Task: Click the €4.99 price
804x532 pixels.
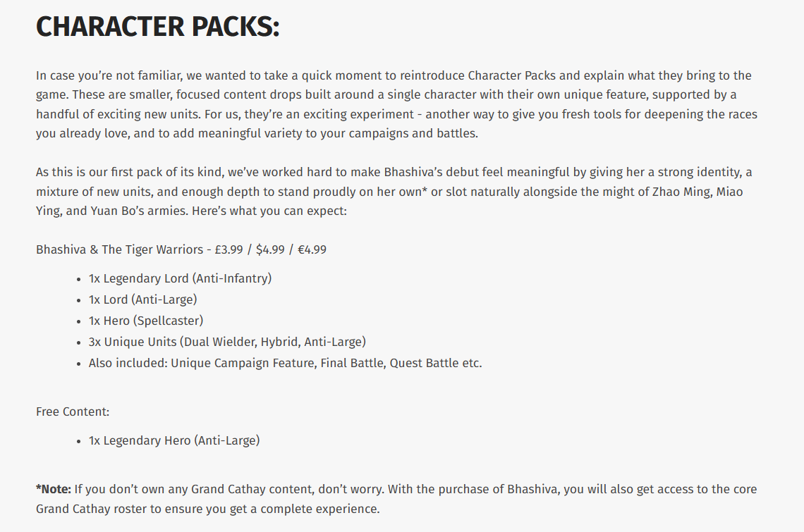Action: [312, 249]
